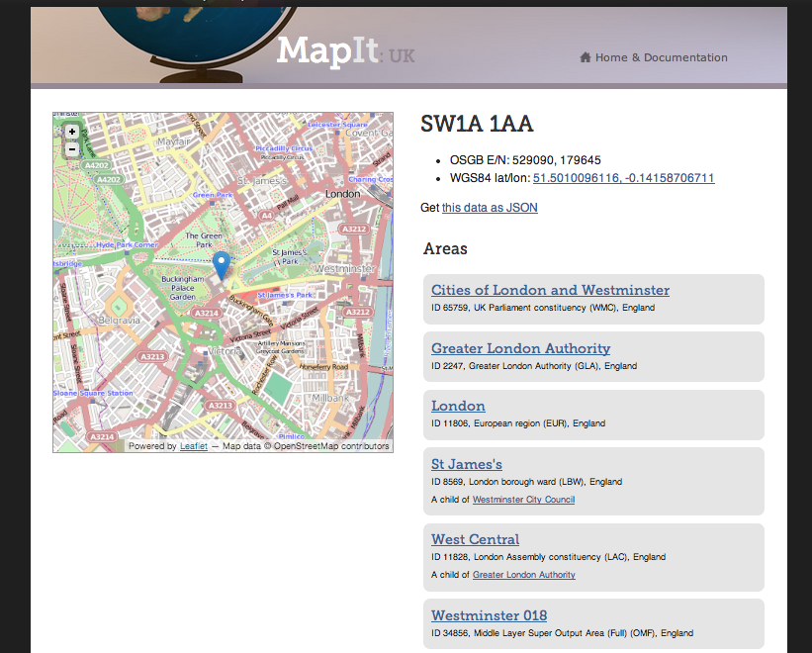The width and height of the screenshot is (812, 653).
Task: Click the Millbank label on map
Action: click(x=330, y=398)
